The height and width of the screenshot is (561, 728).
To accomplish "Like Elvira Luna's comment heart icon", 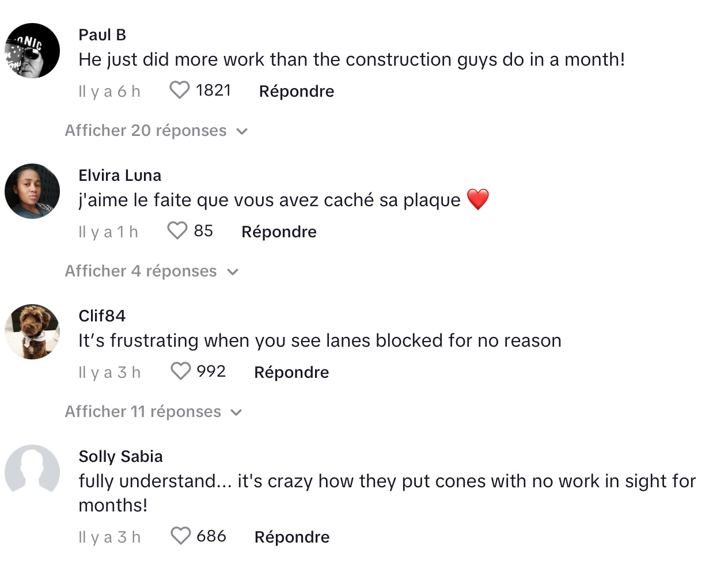I will click(x=177, y=231).
